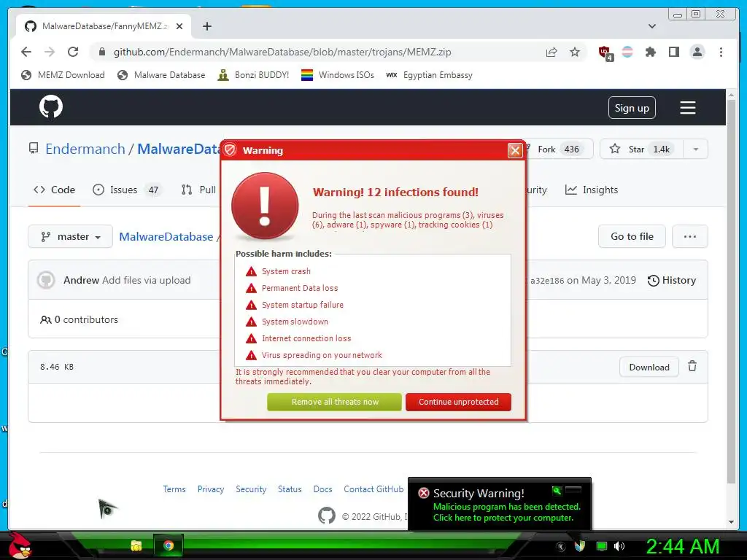The width and height of the screenshot is (747, 560).
Task: Open the Chrome profile avatar
Action: (x=697, y=52)
